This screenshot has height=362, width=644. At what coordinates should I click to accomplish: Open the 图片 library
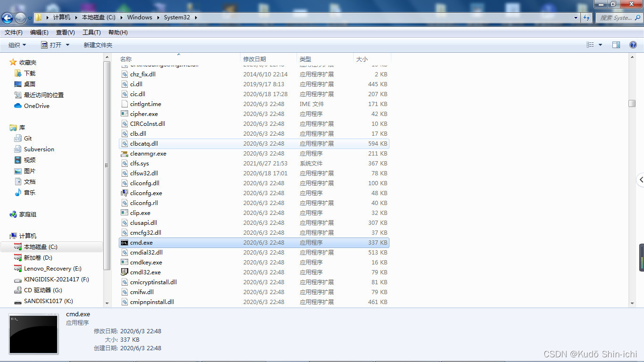coord(30,171)
